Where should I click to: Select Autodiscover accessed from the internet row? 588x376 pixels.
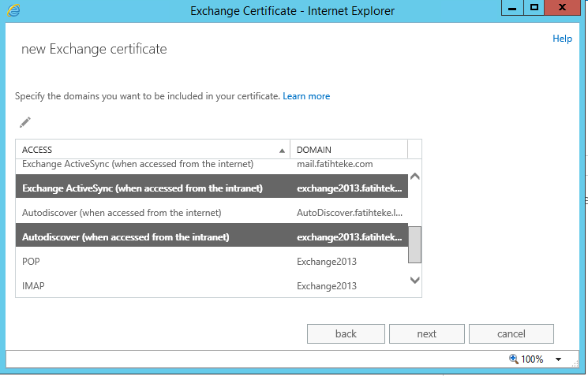coord(122,213)
